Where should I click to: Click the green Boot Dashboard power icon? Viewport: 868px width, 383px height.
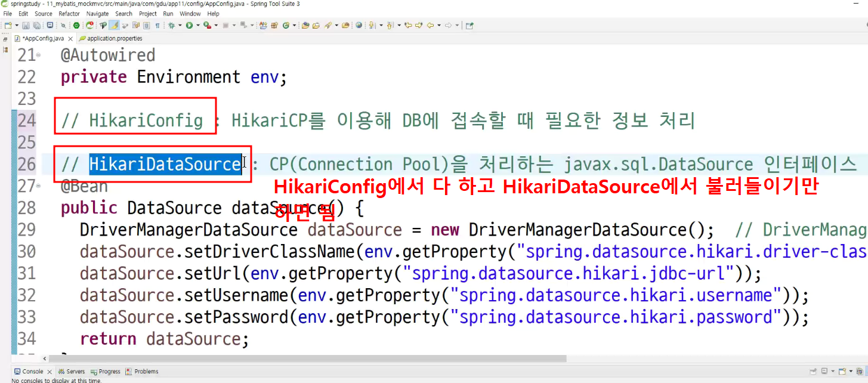click(76, 26)
